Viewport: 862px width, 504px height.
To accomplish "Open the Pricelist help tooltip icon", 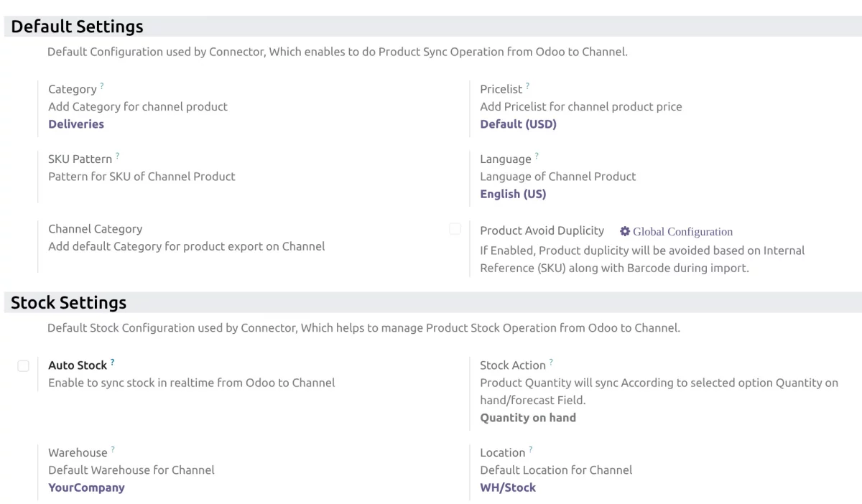I will coord(528,85).
